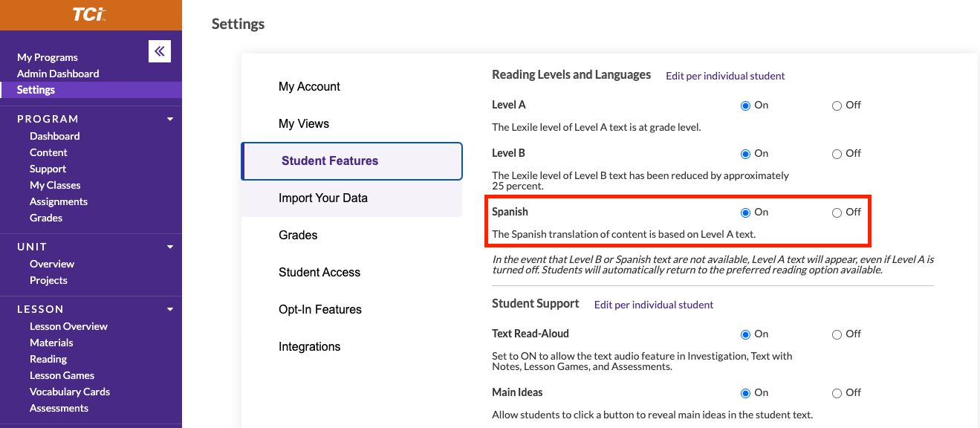The width and height of the screenshot is (980, 428).
Task: Open the Opt-In Features tab
Action: click(319, 309)
